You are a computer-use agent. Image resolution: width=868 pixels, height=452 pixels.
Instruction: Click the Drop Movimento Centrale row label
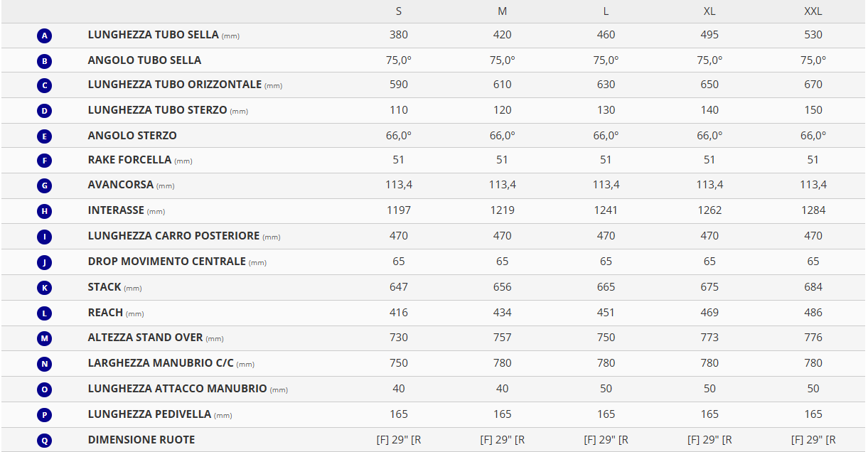pyautogui.click(x=166, y=262)
